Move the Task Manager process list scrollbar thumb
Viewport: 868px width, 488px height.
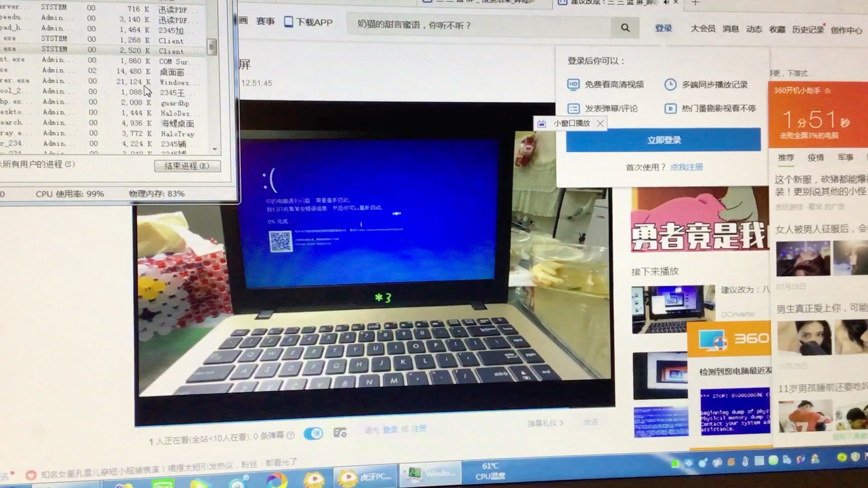click(211, 47)
